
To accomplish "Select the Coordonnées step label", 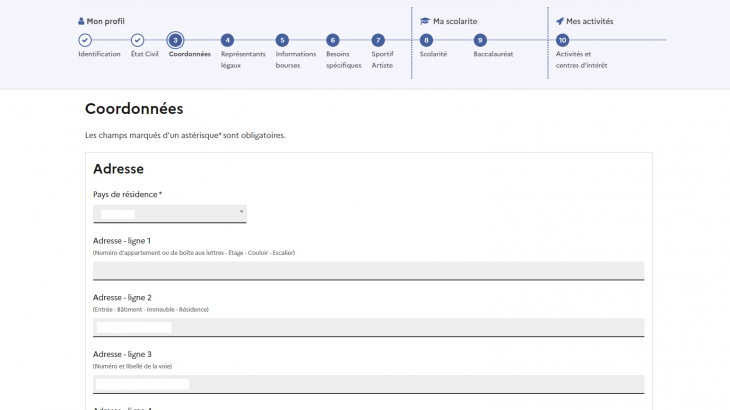I will [x=189, y=54].
